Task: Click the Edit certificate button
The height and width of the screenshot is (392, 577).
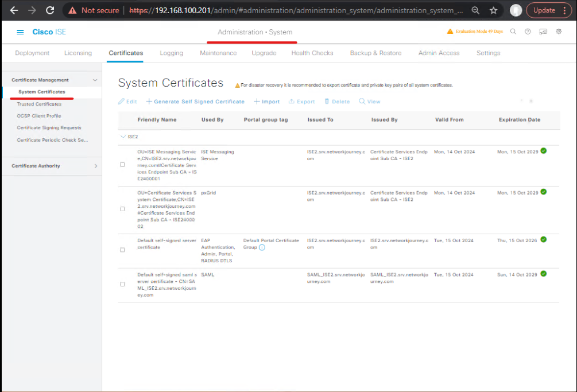Action: click(x=127, y=102)
